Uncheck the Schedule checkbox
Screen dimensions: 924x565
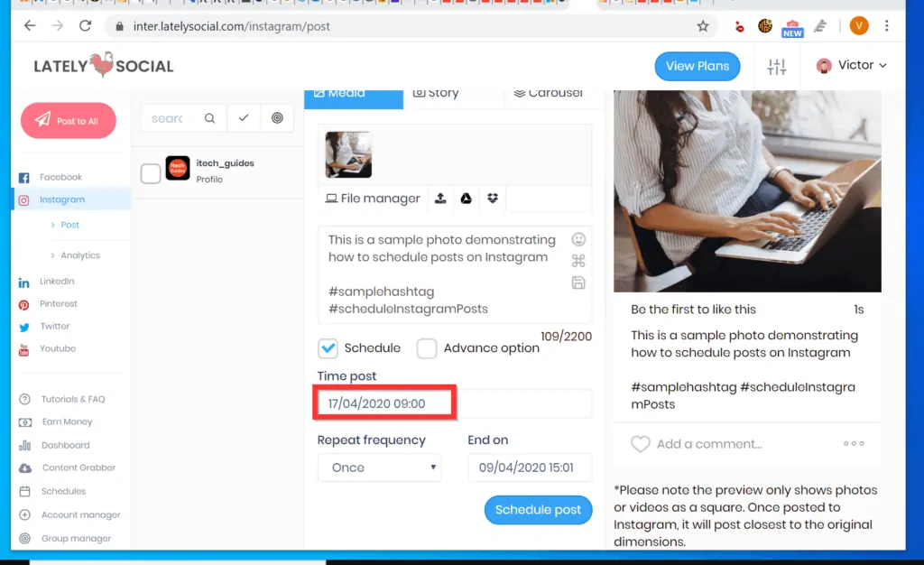point(329,348)
